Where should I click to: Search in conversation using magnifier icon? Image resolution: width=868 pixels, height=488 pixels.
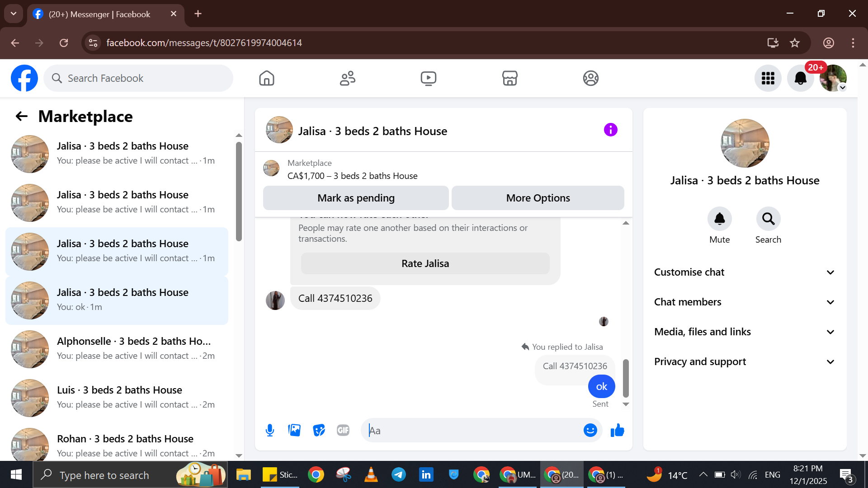768,219
